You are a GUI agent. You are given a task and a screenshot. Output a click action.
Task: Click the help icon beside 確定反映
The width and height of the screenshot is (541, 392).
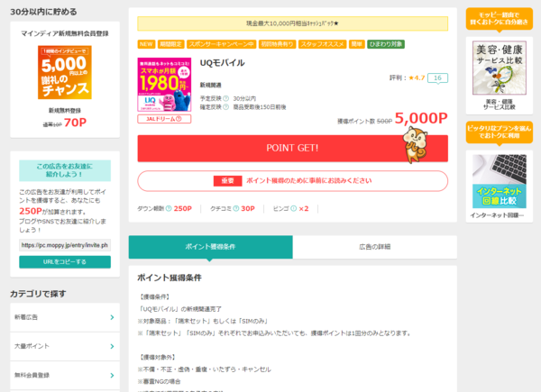[x=225, y=107]
